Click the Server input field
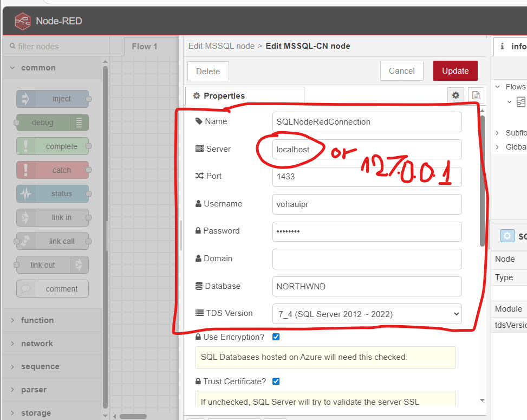This screenshot has width=527, height=420. 367,149
